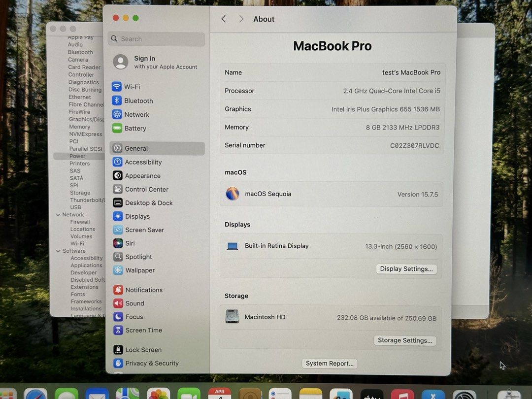
Task: Click 'Version 15.7.5' text
Action: 418,195
